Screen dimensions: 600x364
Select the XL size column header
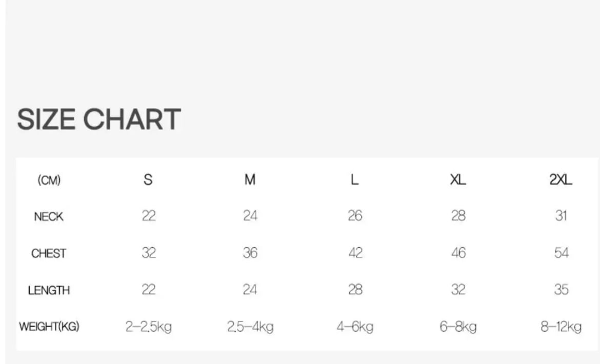[x=458, y=180]
